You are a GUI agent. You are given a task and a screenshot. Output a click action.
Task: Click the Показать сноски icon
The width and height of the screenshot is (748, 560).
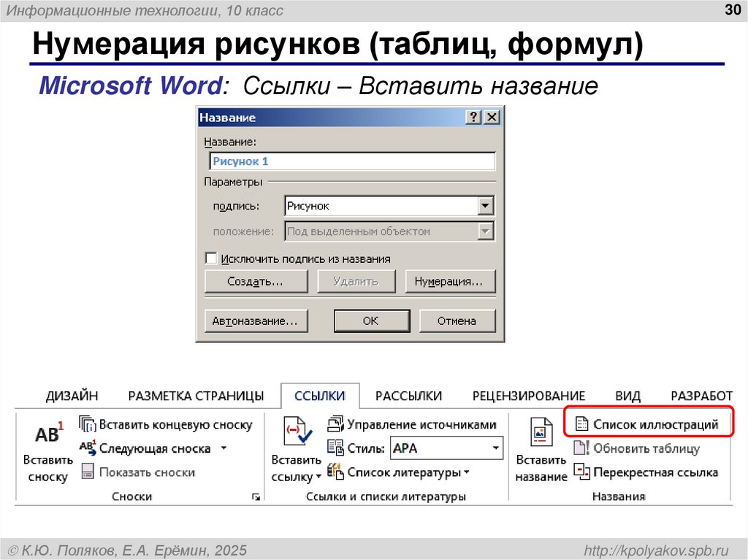[88, 471]
